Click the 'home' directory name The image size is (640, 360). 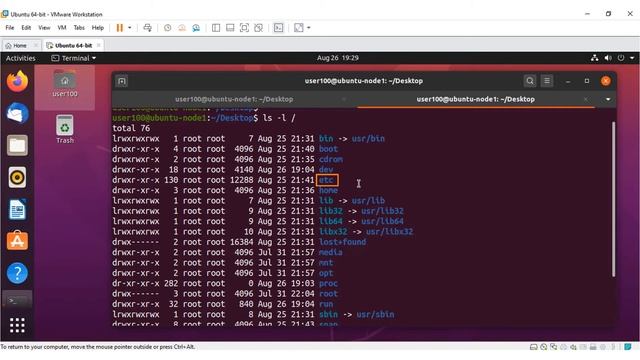click(328, 190)
